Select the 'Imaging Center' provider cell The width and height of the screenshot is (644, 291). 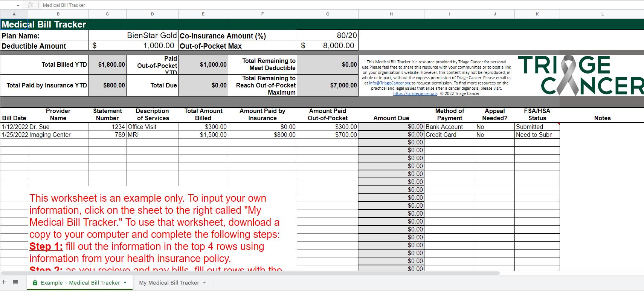tap(58, 135)
